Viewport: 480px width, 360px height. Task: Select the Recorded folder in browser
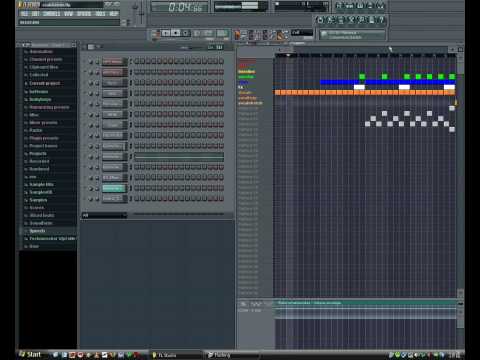coord(39,161)
